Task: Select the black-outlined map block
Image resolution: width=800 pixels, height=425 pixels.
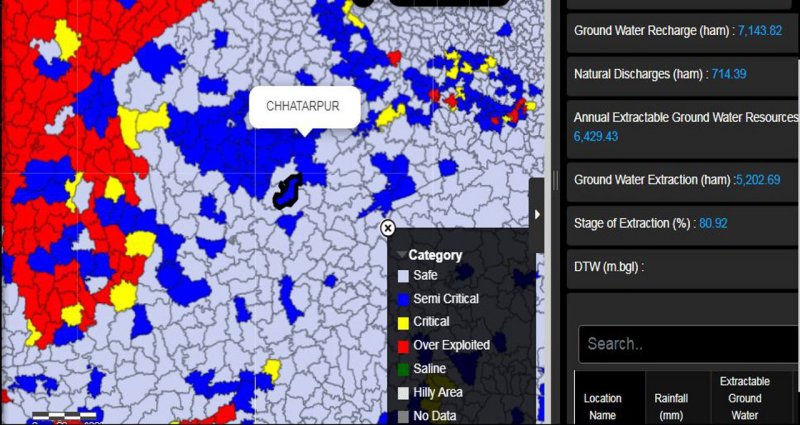Action: pyautogui.click(x=287, y=191)
